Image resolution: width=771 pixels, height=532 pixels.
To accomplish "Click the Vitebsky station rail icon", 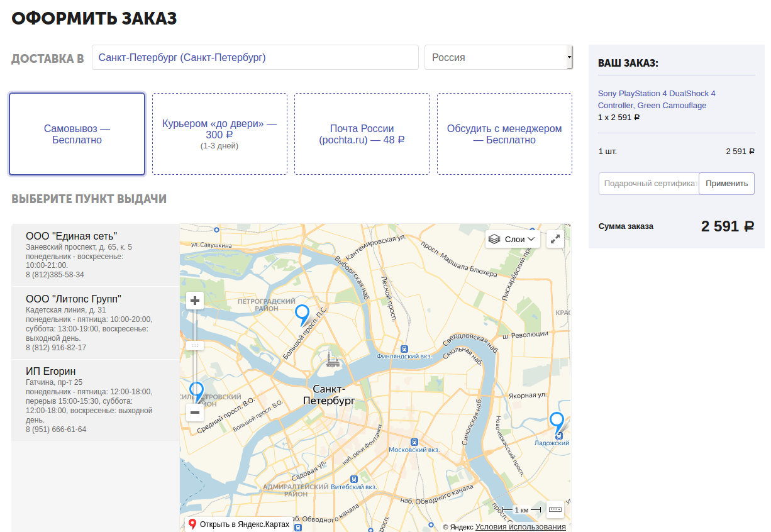I will pos(353,479).
